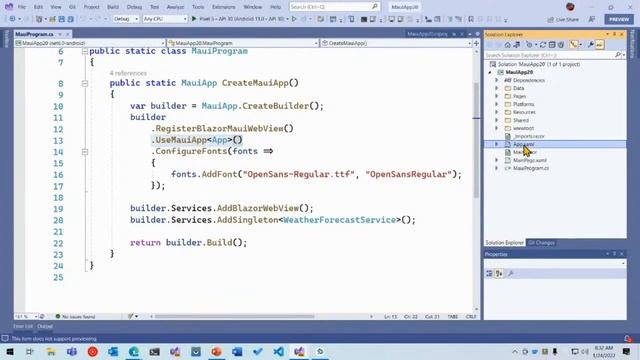Viewport: 640px width, 360px height.
Task: Click Show All Files icon in Solution Explorer
Action: point(561,45)
